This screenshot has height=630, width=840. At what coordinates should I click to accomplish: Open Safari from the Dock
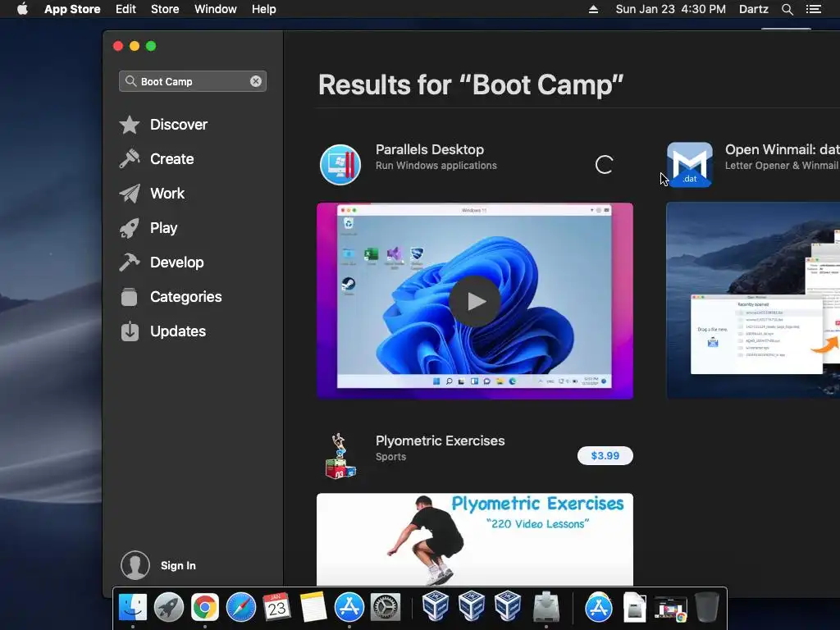[241, 608]
